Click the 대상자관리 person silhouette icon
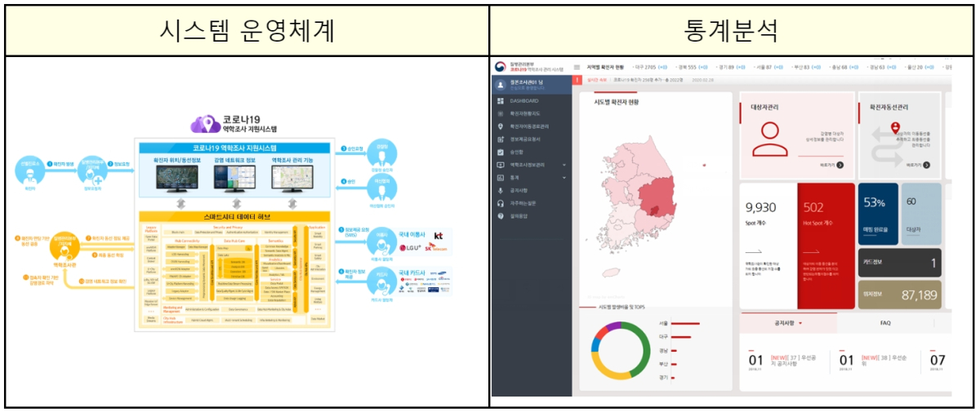Image resolution: width=980 pixels, height=412 pixels. (x=770, y=139)
